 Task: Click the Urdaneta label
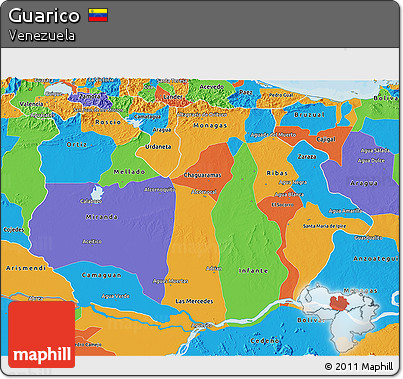point(158,147)
